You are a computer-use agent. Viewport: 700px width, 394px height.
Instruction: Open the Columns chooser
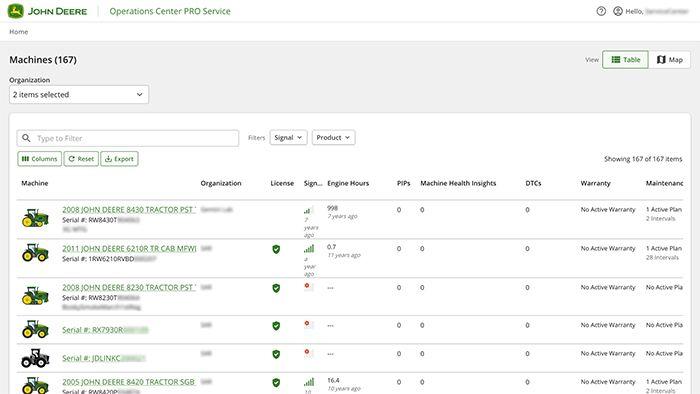click(39, 159)
